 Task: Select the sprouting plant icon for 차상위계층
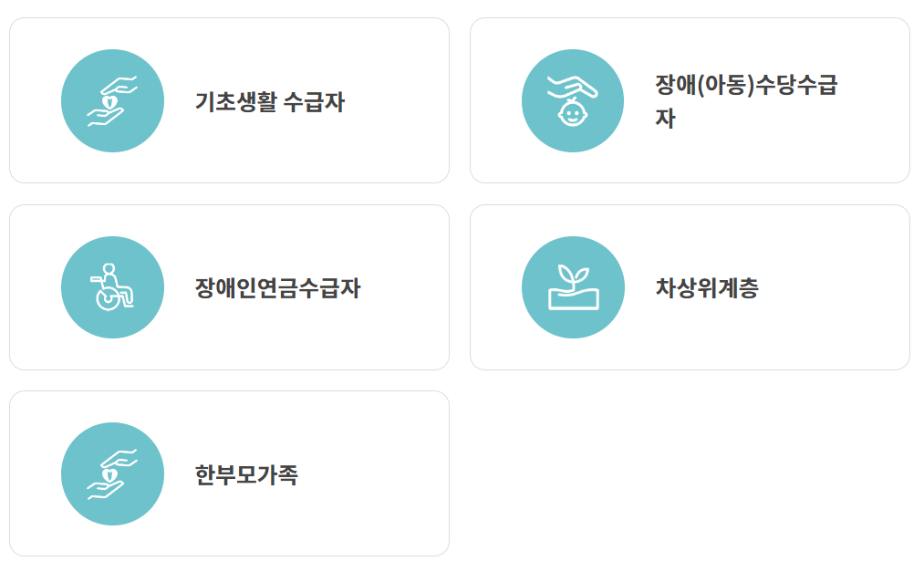pyautogui.click(x=572, y=286)
